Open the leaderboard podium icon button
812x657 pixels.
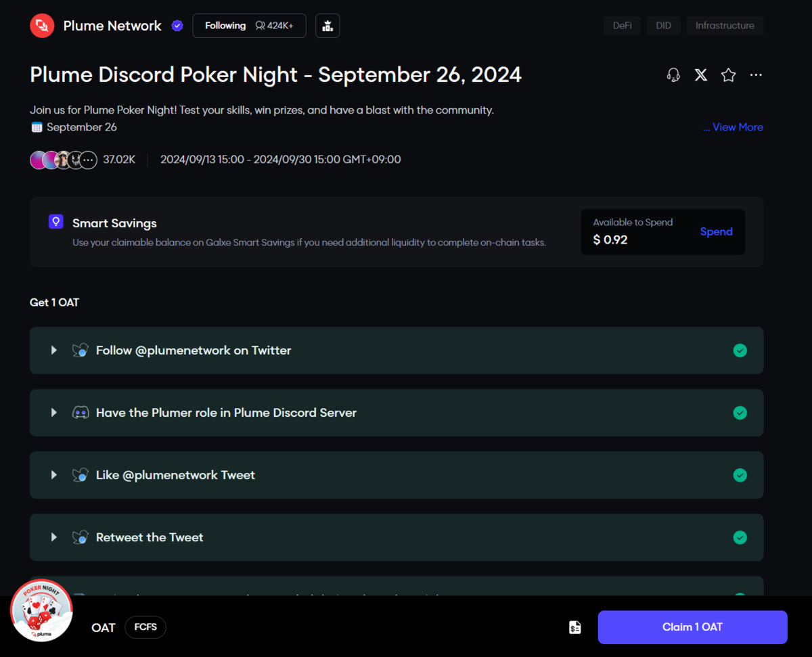328,26
